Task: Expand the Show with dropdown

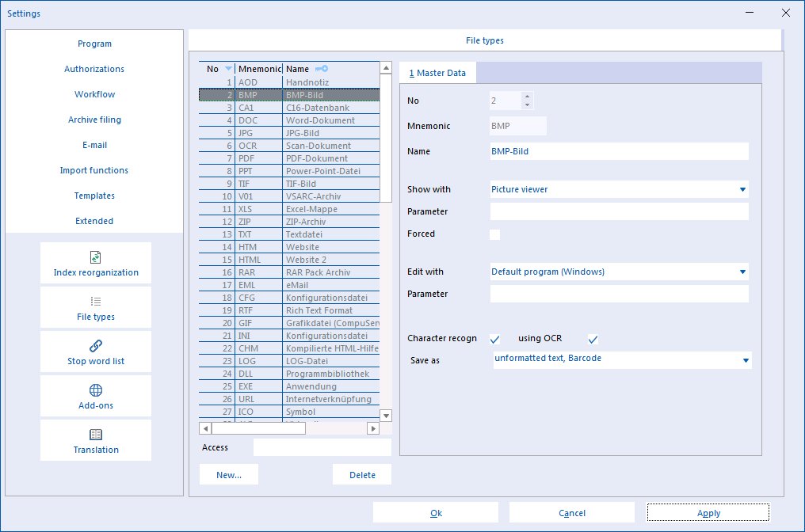Action: (742, 189)
